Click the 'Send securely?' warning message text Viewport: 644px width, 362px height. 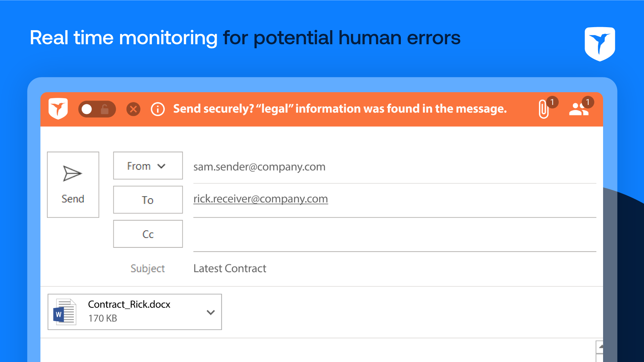(340, 109)
